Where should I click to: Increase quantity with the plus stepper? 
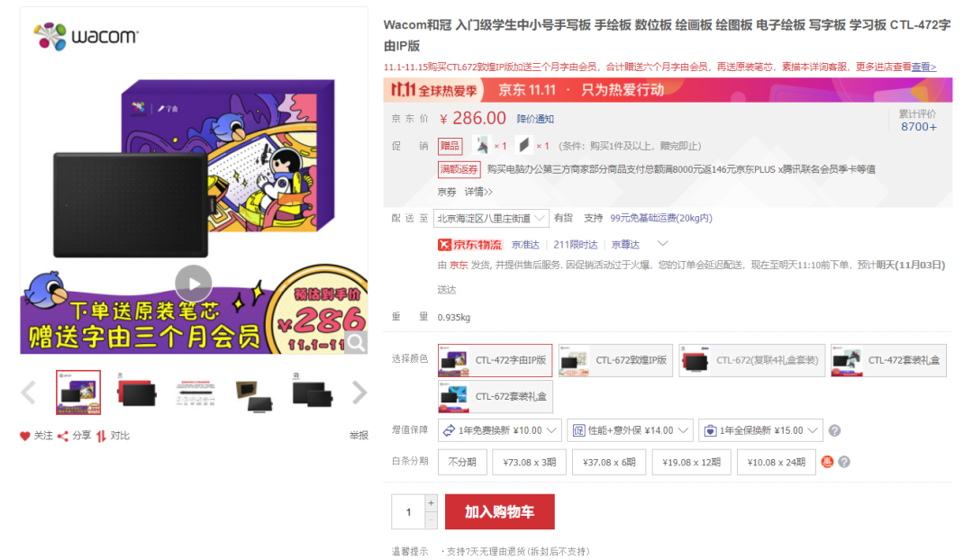[431, 503]
